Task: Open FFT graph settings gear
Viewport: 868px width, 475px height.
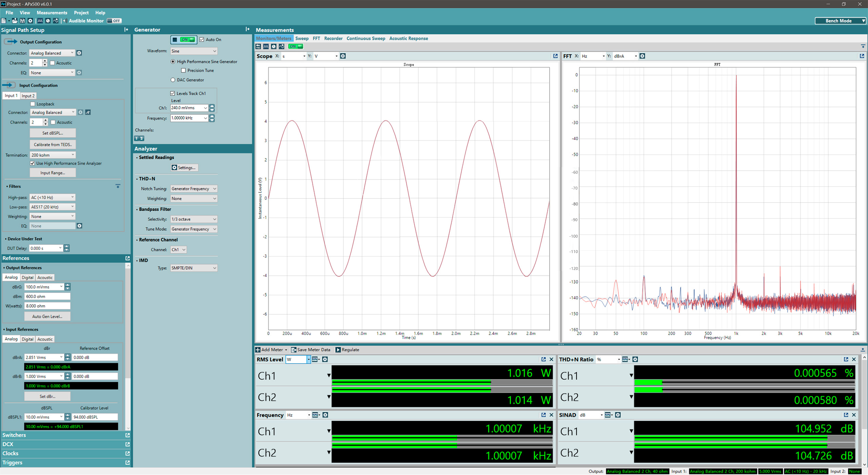Action: pos(642,56)
